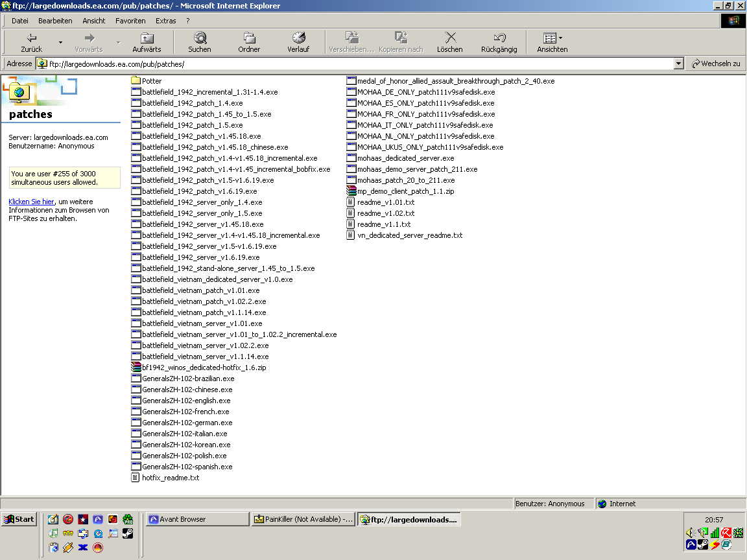This screenshot has width=747, height=560.
Task: Select medal_of_honor_allied_assault_breakthrough_patch_2_40.exe icon
Action: (351, 80)
